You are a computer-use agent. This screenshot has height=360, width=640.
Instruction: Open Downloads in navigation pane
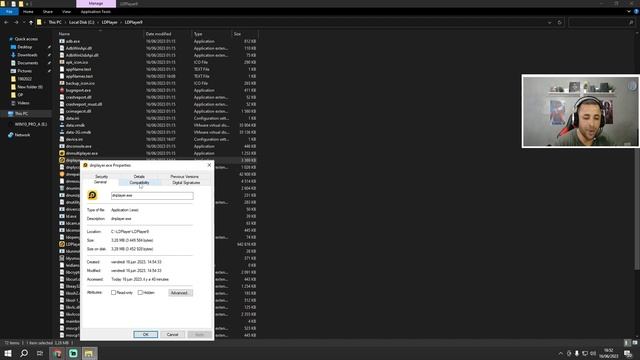tap(27, 55)
